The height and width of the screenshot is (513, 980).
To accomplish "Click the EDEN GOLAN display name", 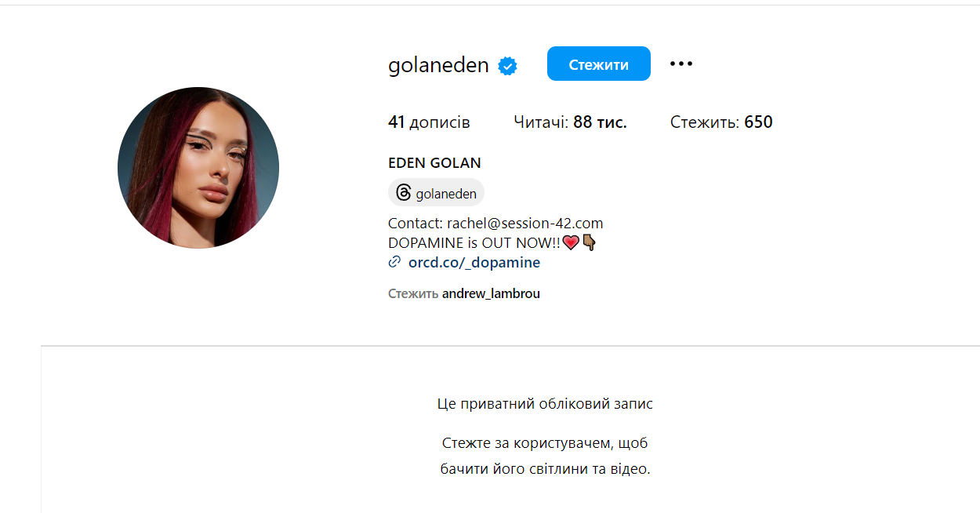I will coord(434,163).
